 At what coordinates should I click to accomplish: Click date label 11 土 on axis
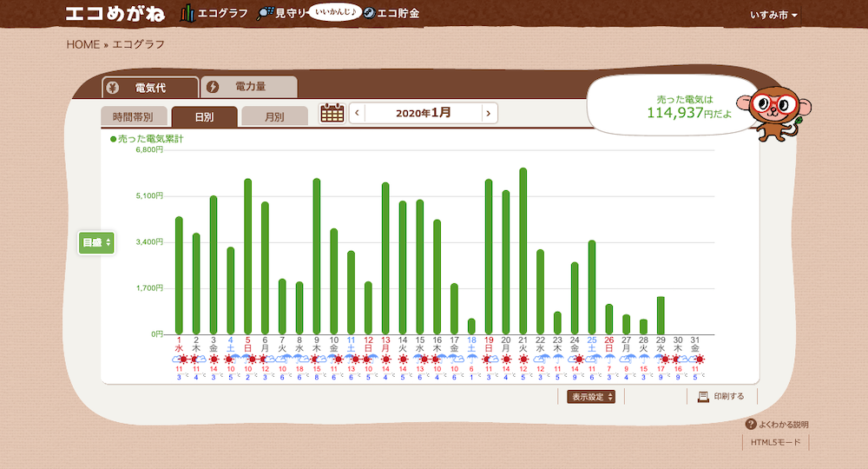pyautogui.click(x=351, y=345)
